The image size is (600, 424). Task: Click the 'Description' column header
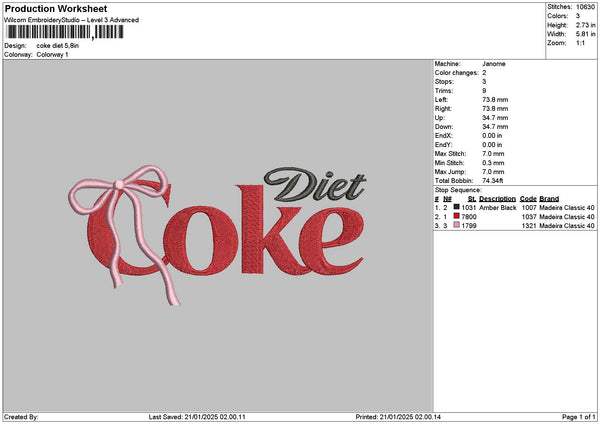tap(497, 199)
